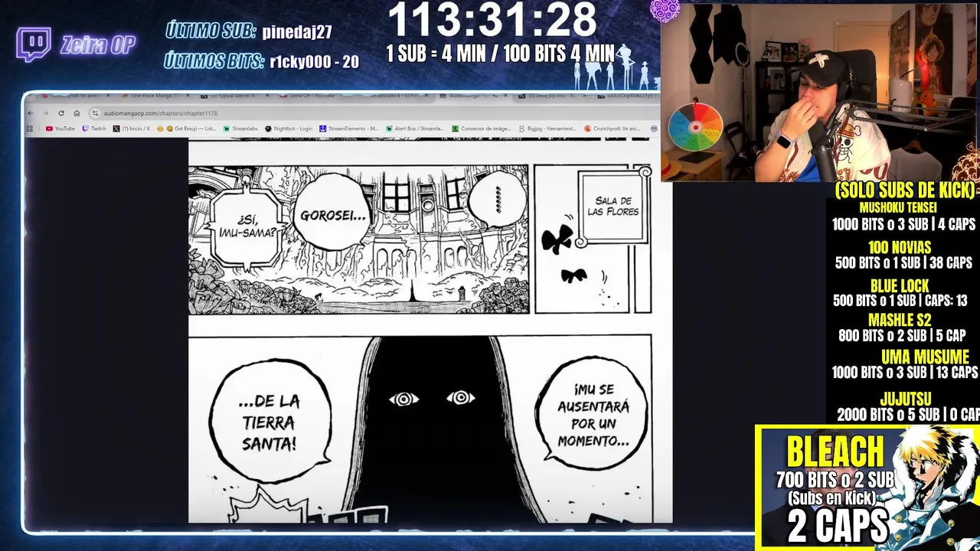The width and height of the screenshot is (980, 551).
Task: Switch to the zeira_op imu tab
Action: [551, 96]
